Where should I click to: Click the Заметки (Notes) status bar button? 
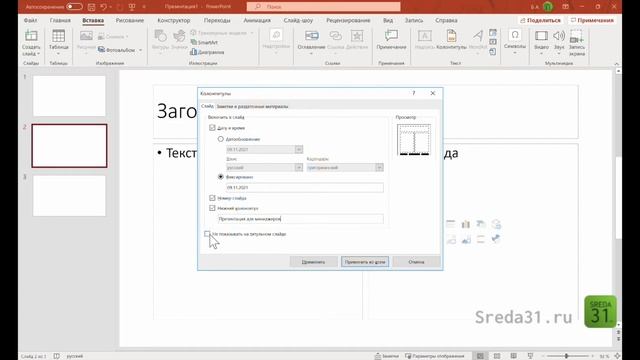(387, 356)
